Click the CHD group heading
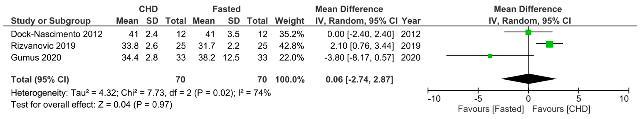Screen dimensions: 644x119 (148, 9)
